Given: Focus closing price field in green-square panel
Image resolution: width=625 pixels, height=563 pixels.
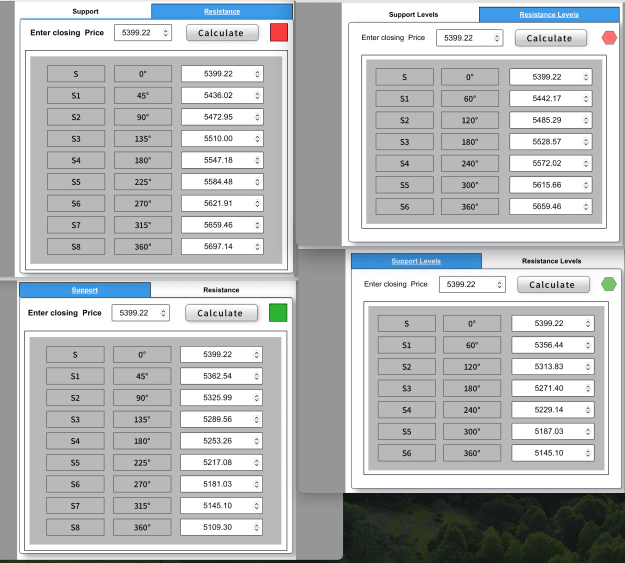Looking at the screenshot, I should 140,313.
